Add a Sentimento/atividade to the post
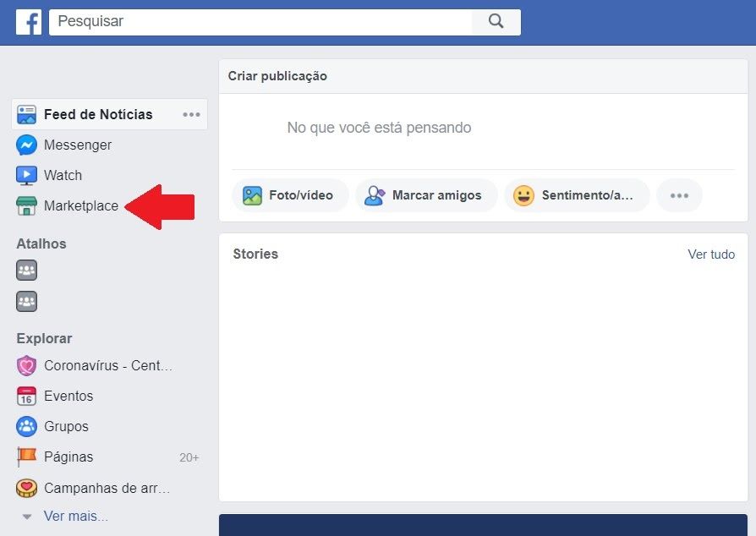The width and height of the screenshot is (756, 536). pyautogui.click(x=577, y=195)
